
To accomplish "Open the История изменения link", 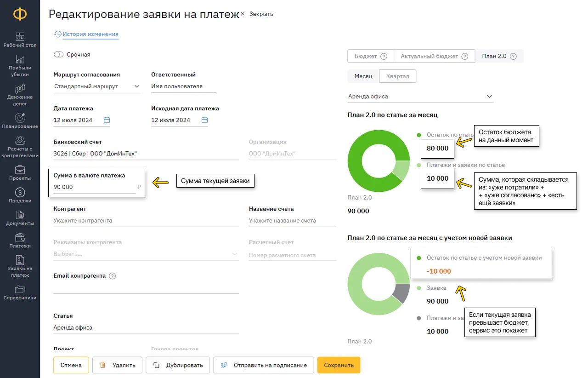I will (x=90, y=34).
